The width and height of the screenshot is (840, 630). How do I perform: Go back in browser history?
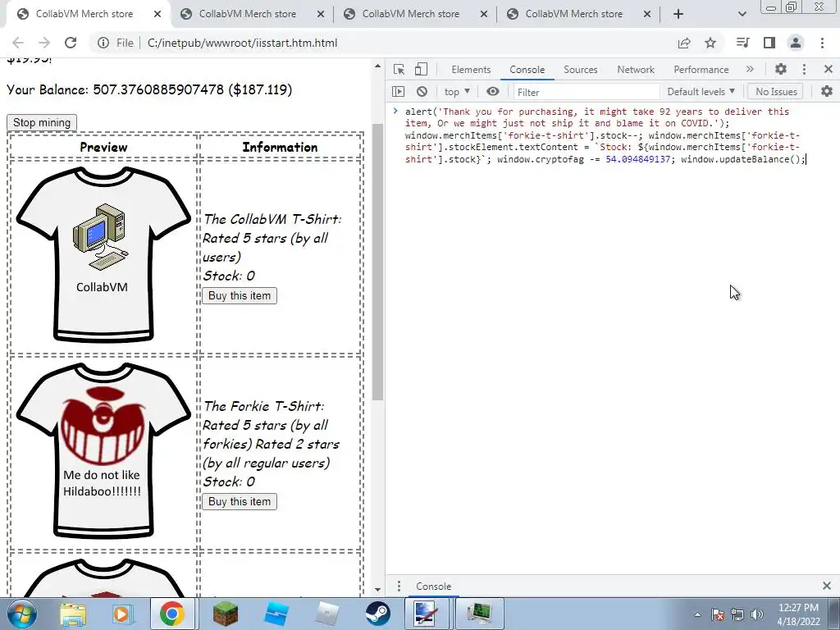coord(18,43)
